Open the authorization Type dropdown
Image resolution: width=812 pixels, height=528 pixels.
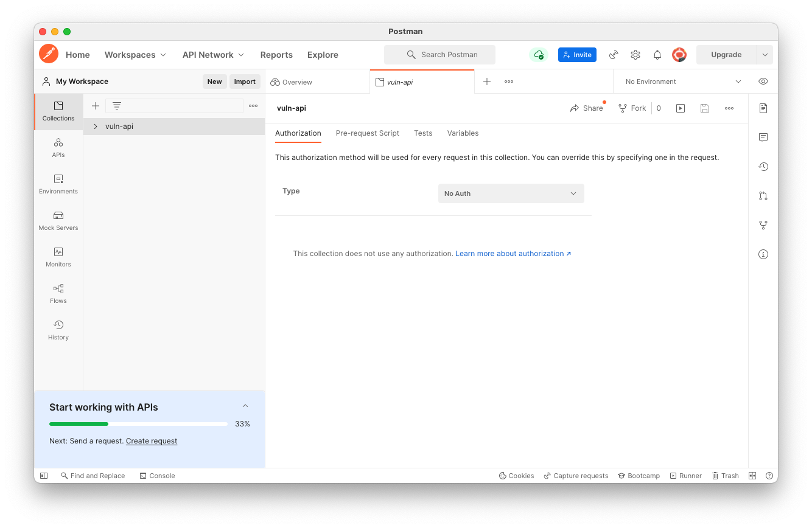[511, 193]
